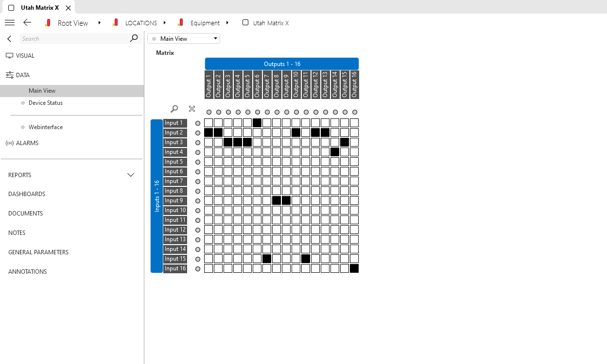Toggle crosspoint Input 3 to Output 15
This screenshot has height=364, width=607.
345,142
